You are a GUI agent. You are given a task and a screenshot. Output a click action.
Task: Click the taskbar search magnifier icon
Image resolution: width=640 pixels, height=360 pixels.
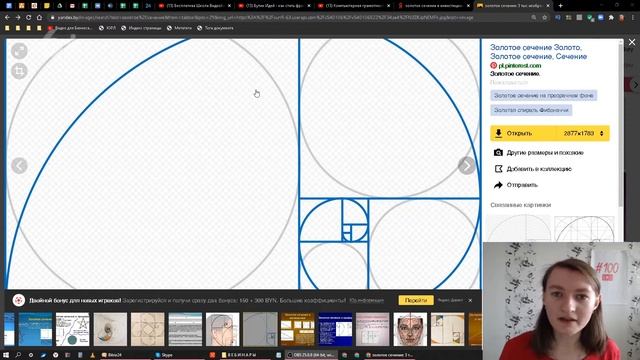coord(18,355)
